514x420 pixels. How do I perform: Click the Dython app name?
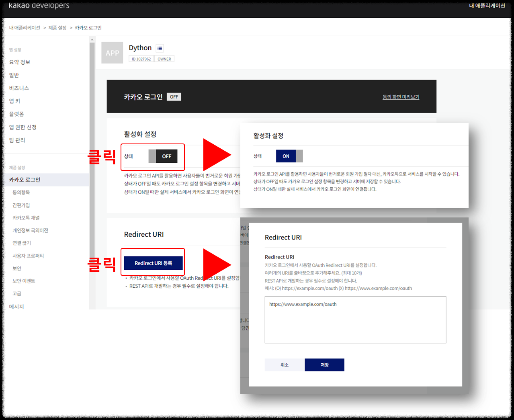[140, 48]
